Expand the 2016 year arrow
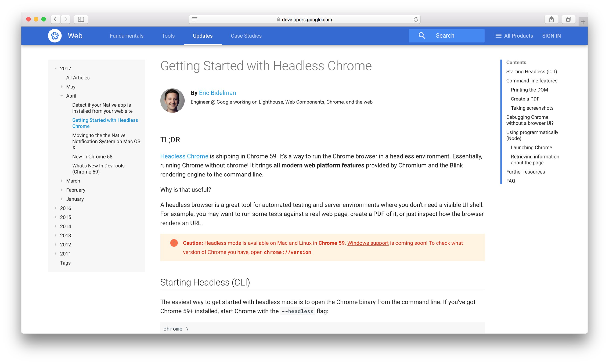The height and width of the screenshot is (364, 609). click(x=56, y=208)
